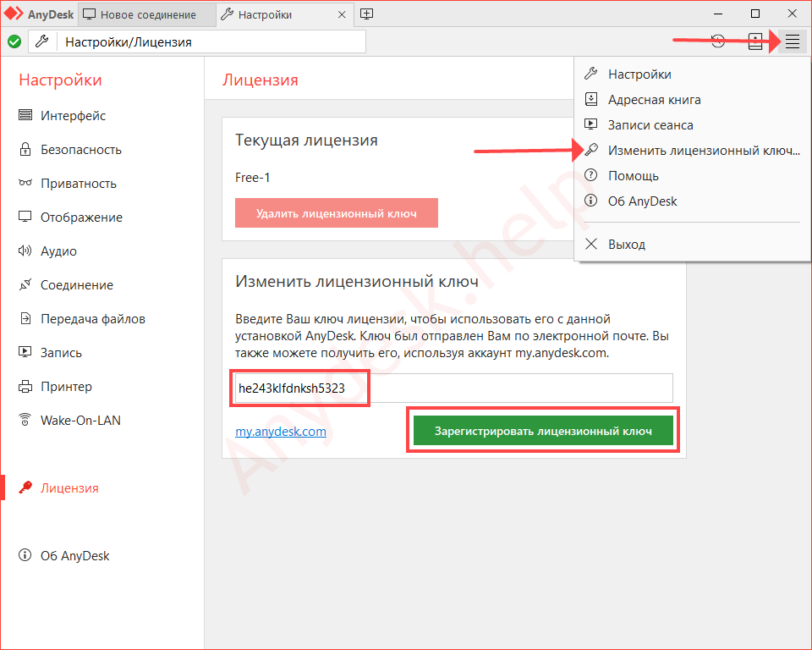Screen dimensions: 812x650
Task: Open Помощь from the menu
Action: coord(691,176)
